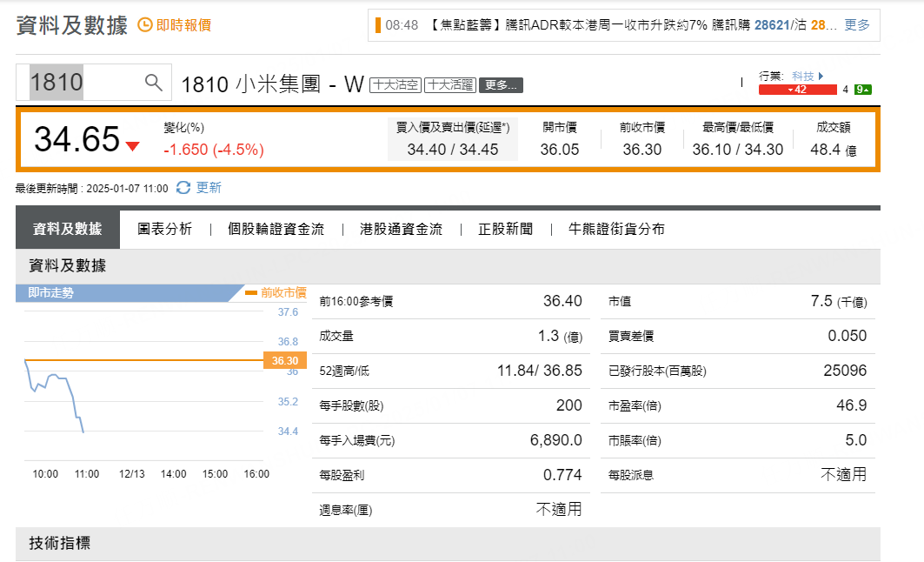The width and height of the screenshot is (924, 562).
Task: Open the 十大沽空 tag
Action: (396, 85)
